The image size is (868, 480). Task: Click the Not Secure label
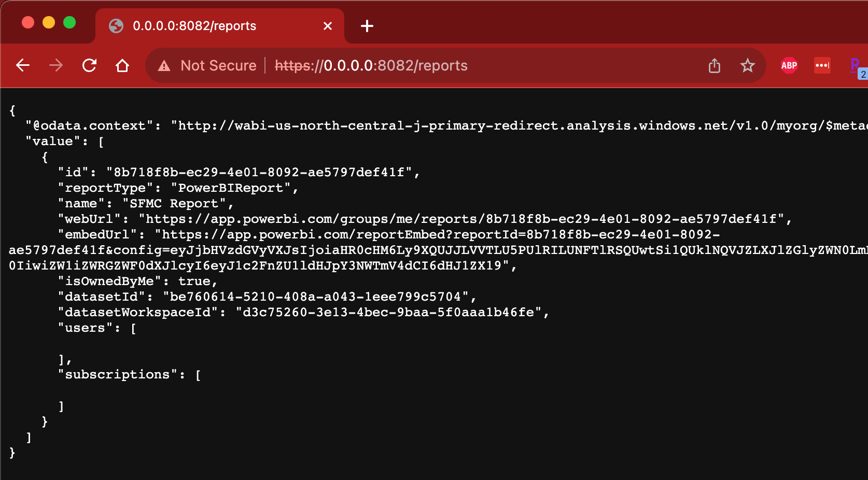pos(218,66)
